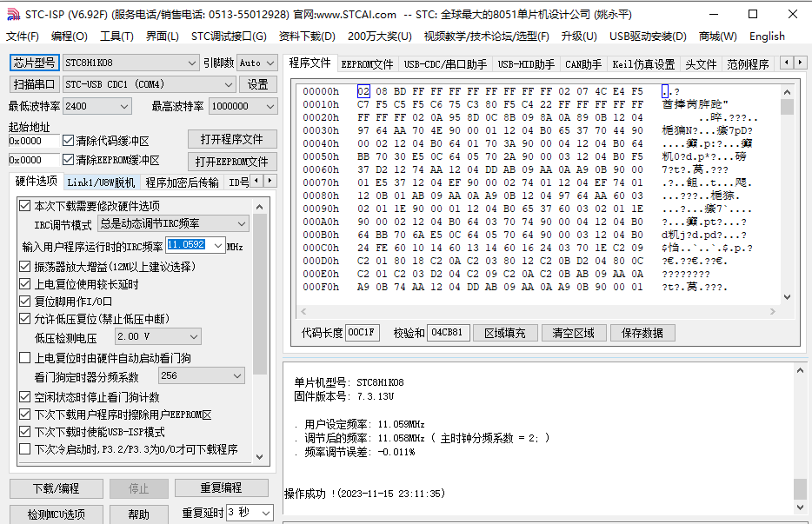Click hardware options vertical scrollbar thumb
Screen dimensions: 812x524
click(x=260, y=294)
